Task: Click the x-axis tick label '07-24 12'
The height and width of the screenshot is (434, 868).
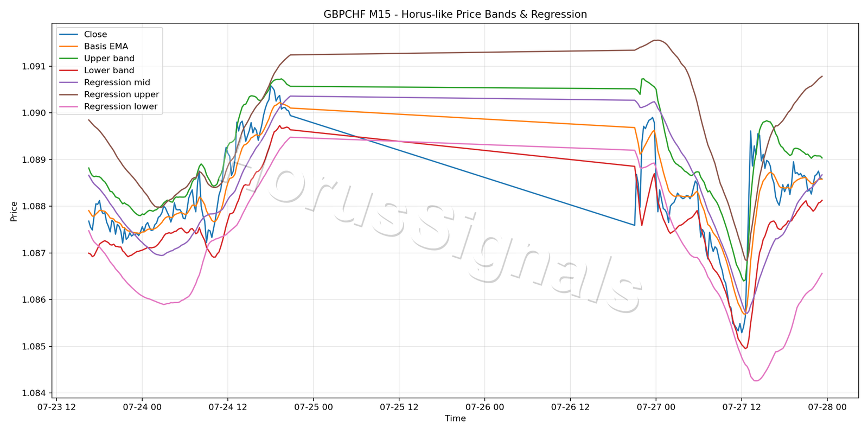Action: (228, 407)
